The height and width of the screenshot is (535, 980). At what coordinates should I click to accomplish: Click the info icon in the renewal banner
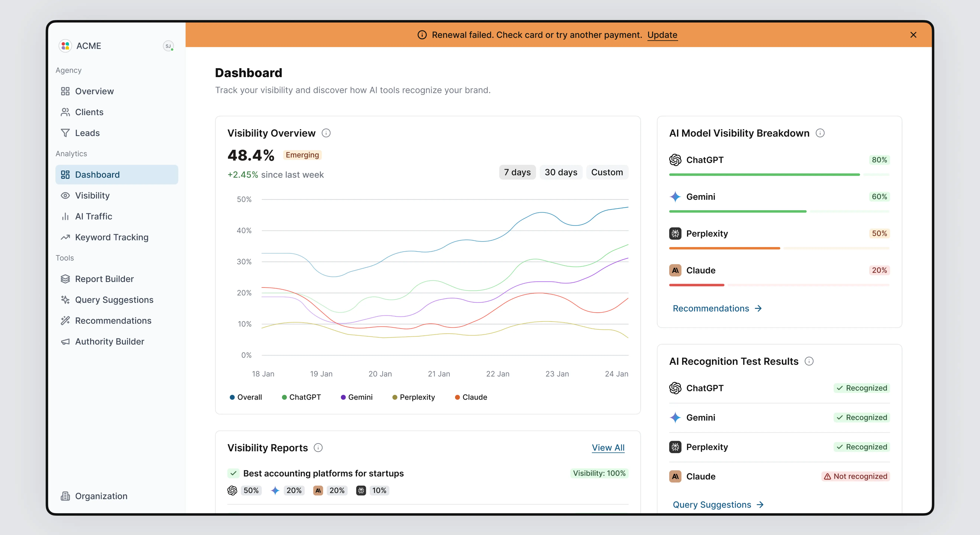(422, 35)
